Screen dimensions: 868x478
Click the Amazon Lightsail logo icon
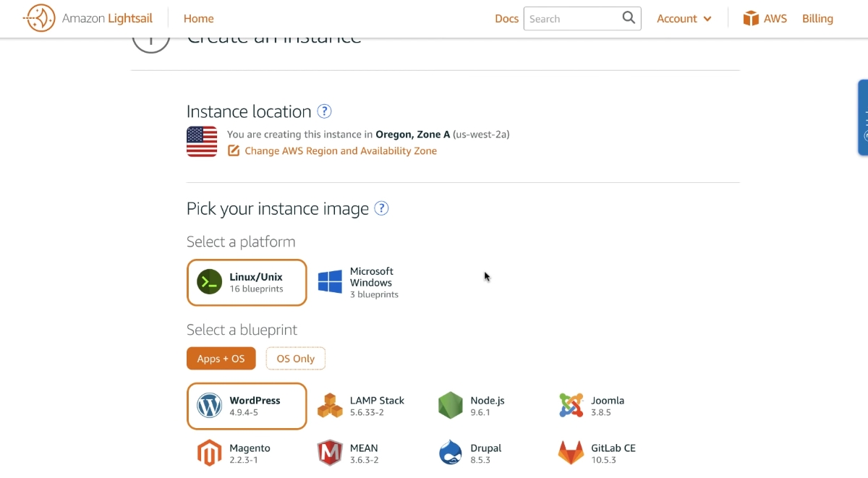point(40,18)
